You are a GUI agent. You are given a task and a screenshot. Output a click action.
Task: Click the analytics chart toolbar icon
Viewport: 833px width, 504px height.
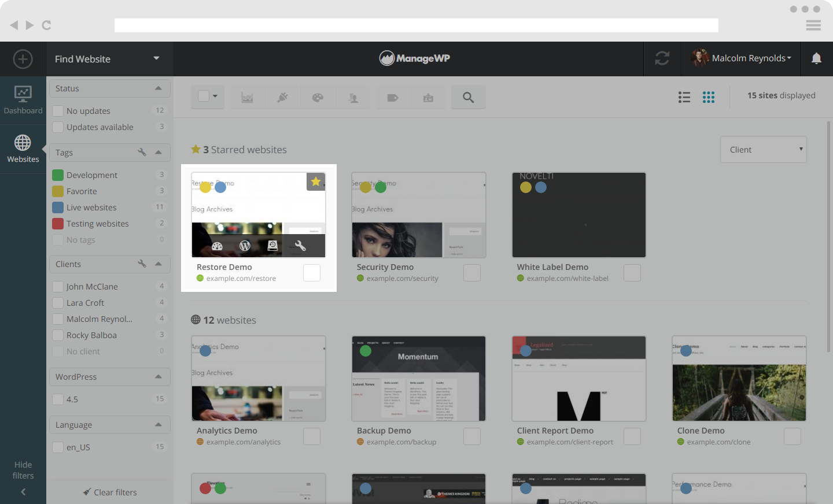pos(248,98)
